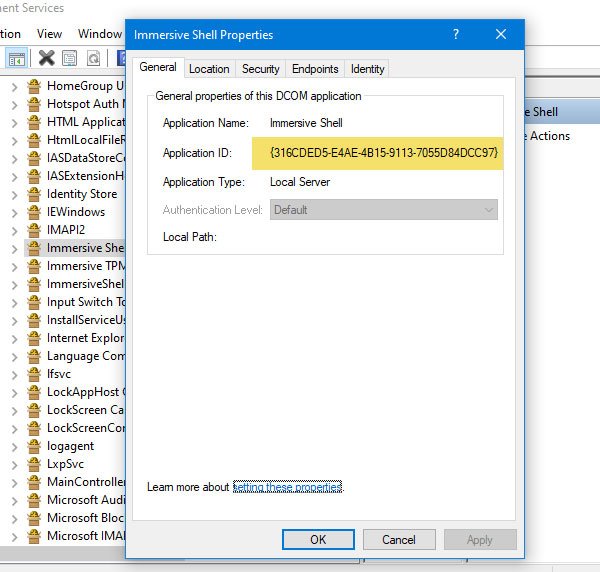Viewport: 600px width, 572px height.
Task: Click the IEWindows package icon
Action: point(34,212)
